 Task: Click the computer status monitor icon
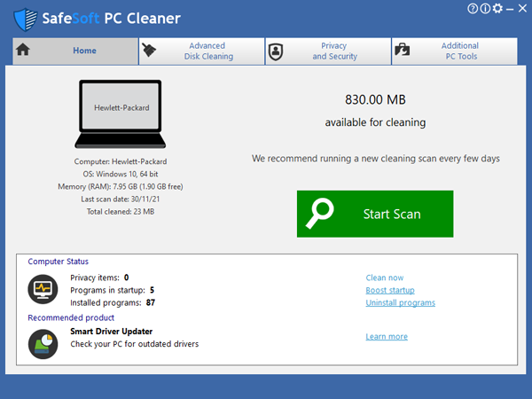[x=43, y=289]
